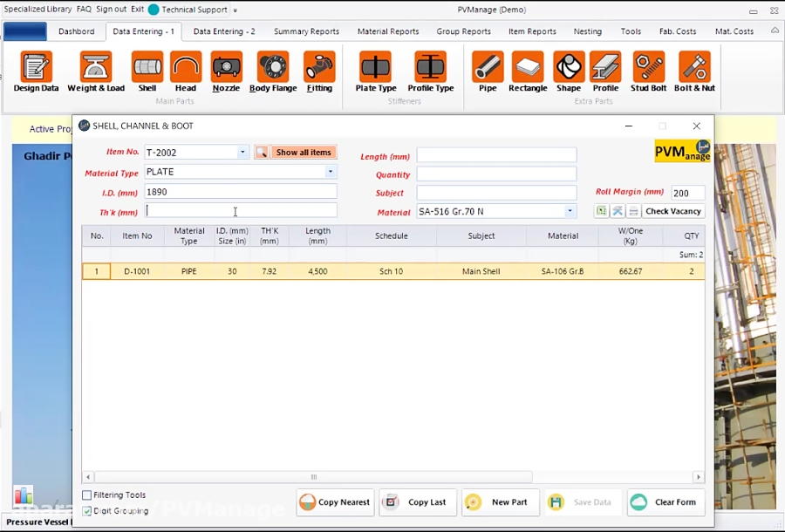Select the D-1001 table row cell
This screenshot has height=532, width=785.
point(137,271)
